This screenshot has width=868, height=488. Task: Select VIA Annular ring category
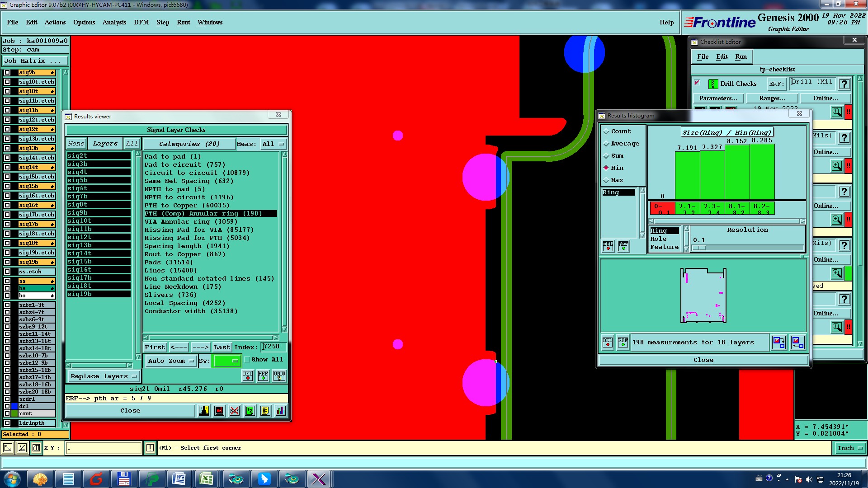tap(191, 222)
